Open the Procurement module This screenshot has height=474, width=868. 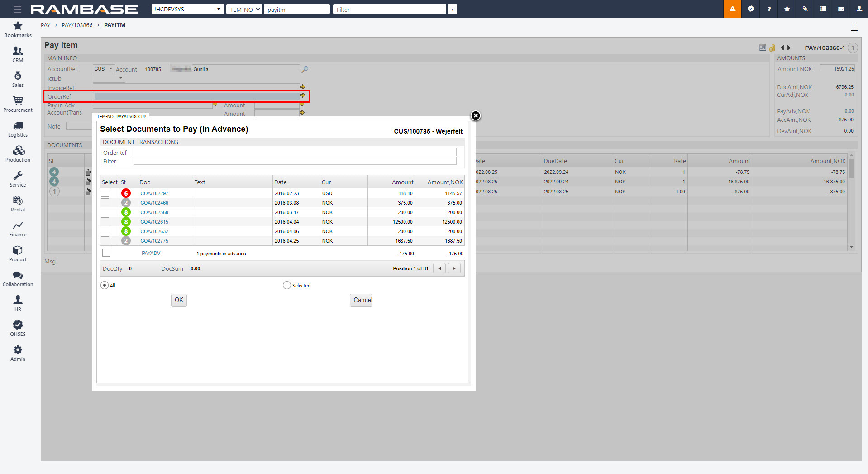tap(18, 104)
